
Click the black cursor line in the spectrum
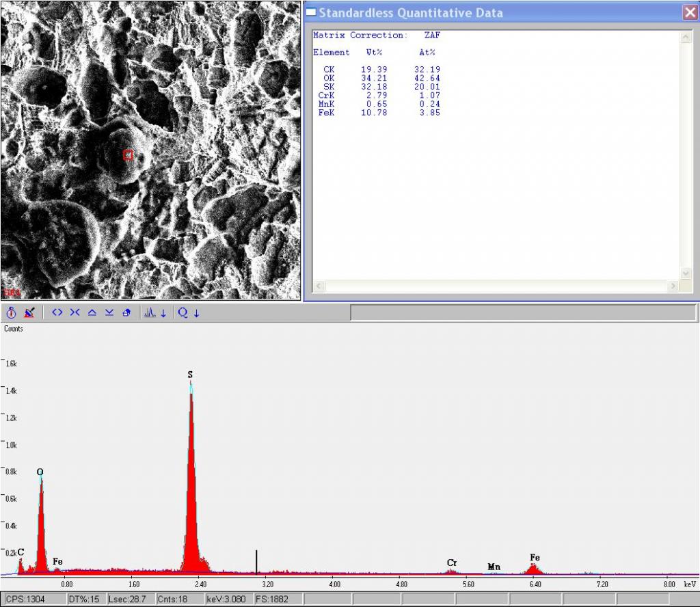(x=256, y=561)
